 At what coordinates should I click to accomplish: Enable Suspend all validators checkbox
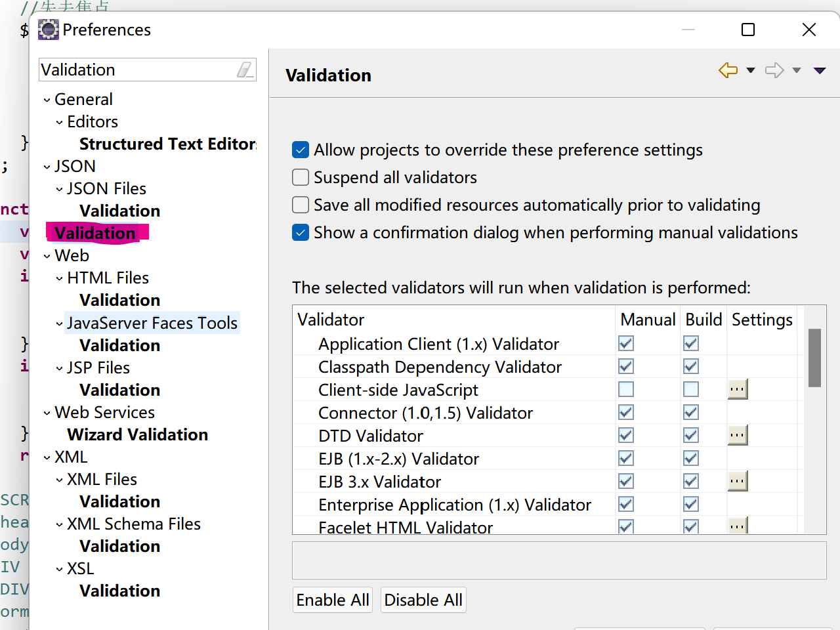(x=301, y=177)
